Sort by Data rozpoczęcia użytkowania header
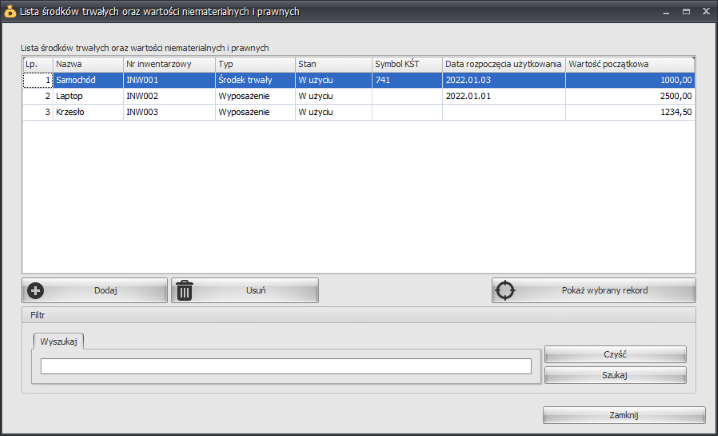The height and width of the screenshot is (436, 718). pos(504,64)
